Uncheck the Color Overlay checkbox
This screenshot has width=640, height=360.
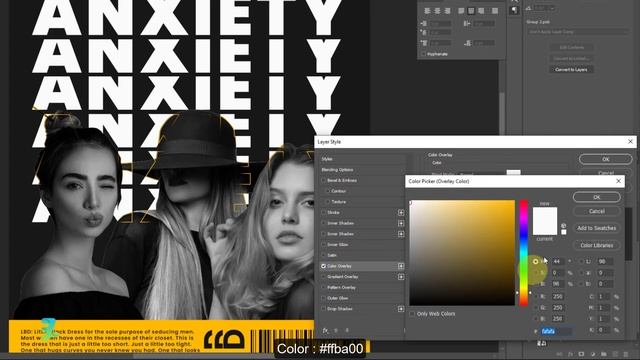point(323,266)
